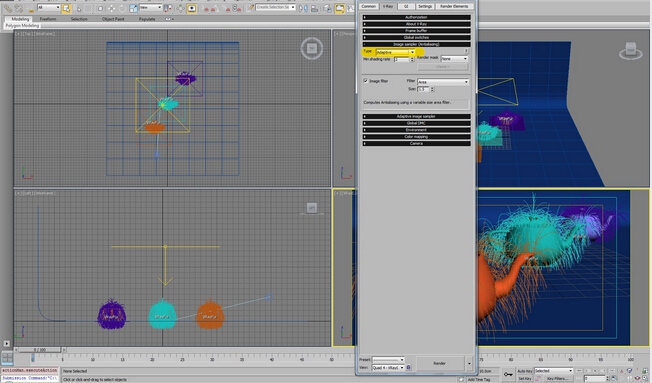Click the Edit Named Selection Sets icon
The width and height of the screenshot is (652, 383).
(x=250, y=8)
